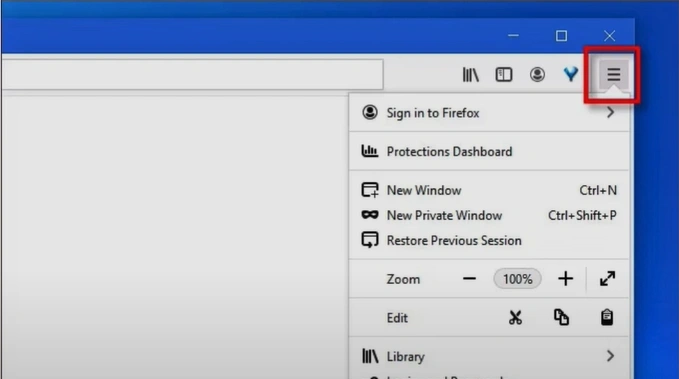Choose New Window menu entry
The image size is (679, 379).
489,190
